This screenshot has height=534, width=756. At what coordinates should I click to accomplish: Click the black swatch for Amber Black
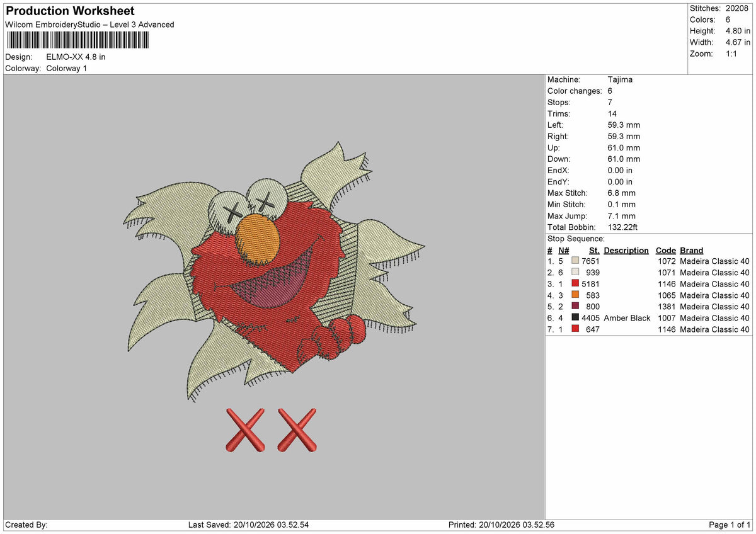coord(575,318)
